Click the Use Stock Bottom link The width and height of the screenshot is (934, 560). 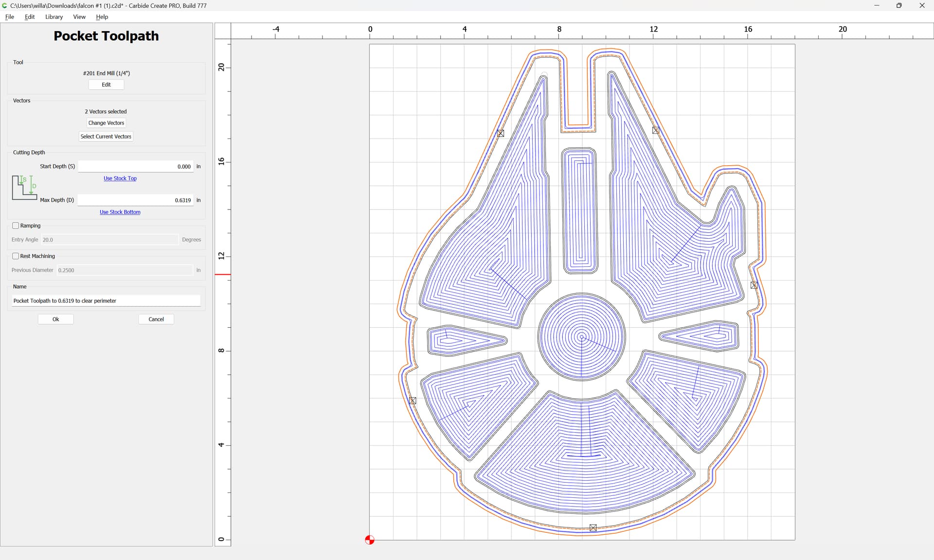click(120, 212)
